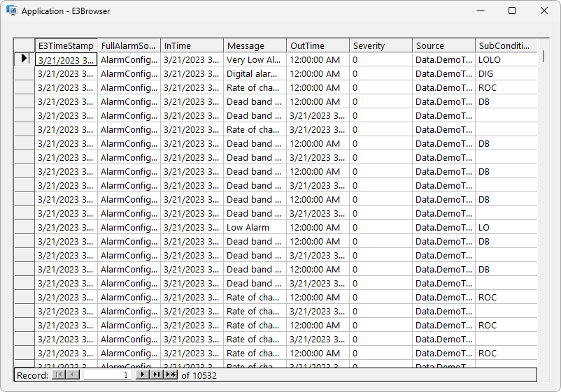The width and height of the screenshot is (561, 392).
Task: Click the new record navigation button
Action: pos(171,375)
